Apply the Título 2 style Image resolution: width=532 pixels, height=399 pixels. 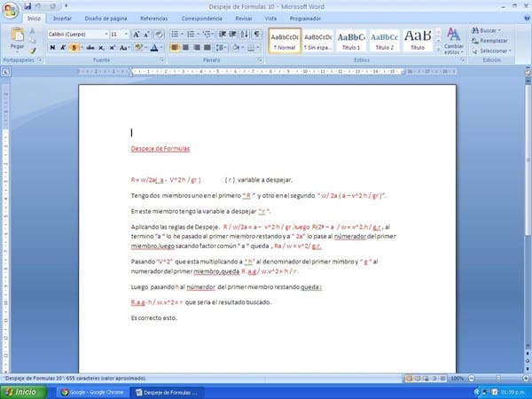point(384,41)
